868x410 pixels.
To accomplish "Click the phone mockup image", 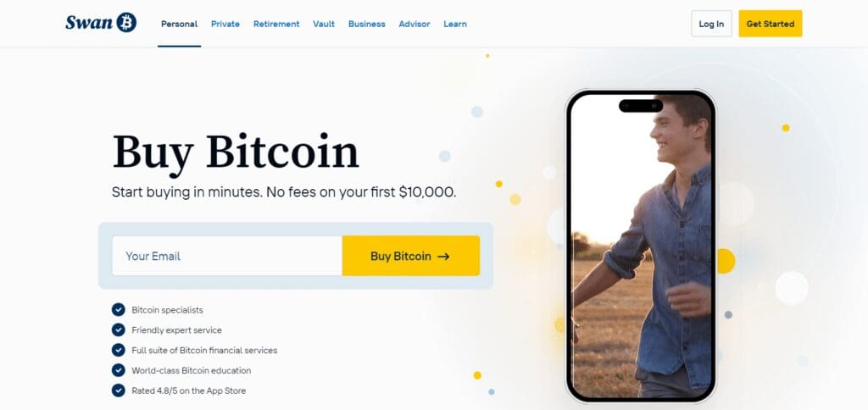I will pyautogui.click(x=641, y=246).
